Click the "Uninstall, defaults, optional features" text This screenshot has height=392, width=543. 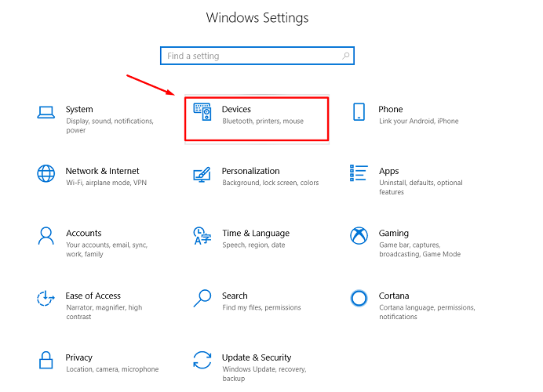pos(421,187)
